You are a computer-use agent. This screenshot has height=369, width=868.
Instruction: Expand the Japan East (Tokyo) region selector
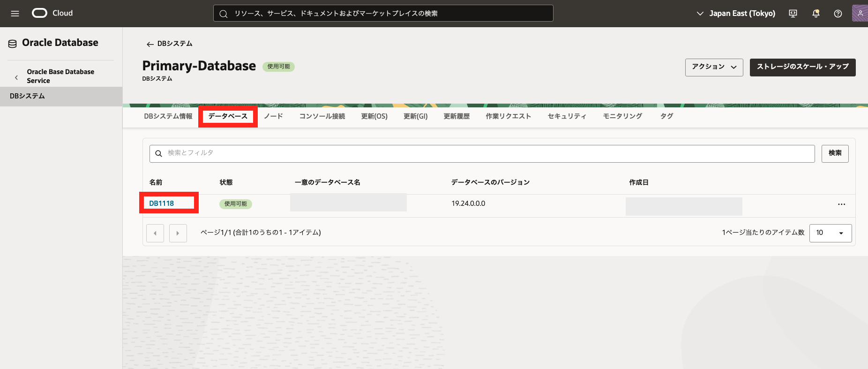pos(736,14)
